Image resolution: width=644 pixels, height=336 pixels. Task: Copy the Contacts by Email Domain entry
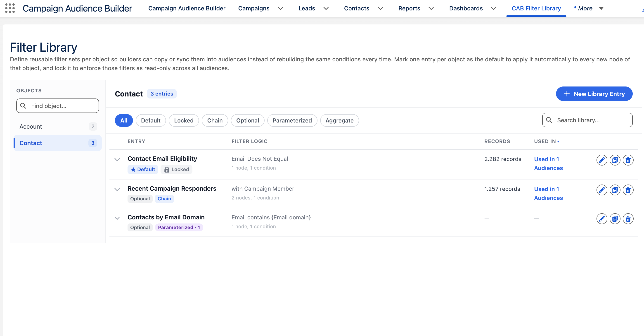point(615,219)
